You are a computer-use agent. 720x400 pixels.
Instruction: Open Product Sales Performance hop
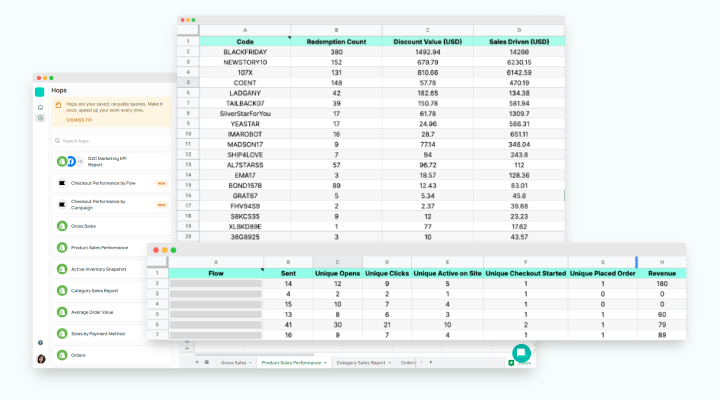tap(99, 248)
